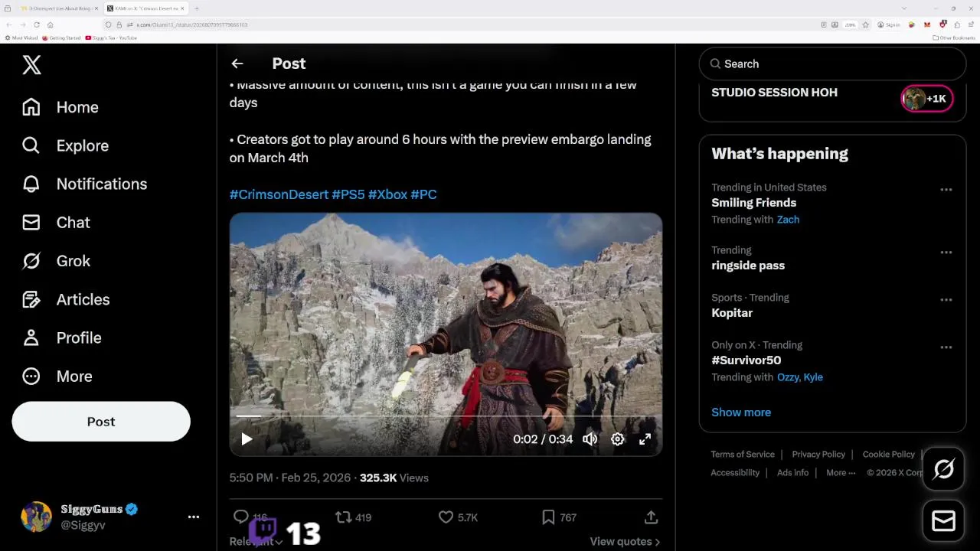
Task: Open the #PC hashtag
Action: pos(423,194)
